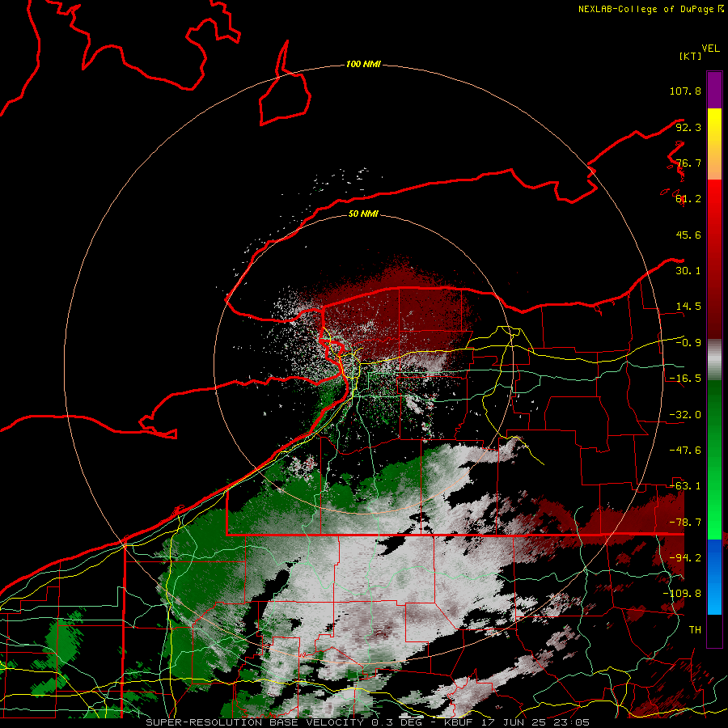Pick the green segment of color bar
Image resolution: width=728 pixels, height=728 pixels.
[714, 459]
